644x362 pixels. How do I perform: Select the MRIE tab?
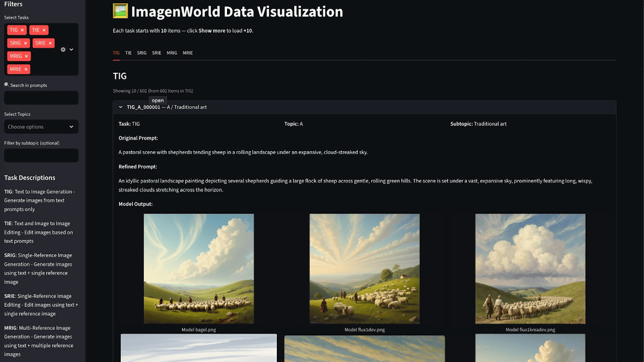[187, 53]
